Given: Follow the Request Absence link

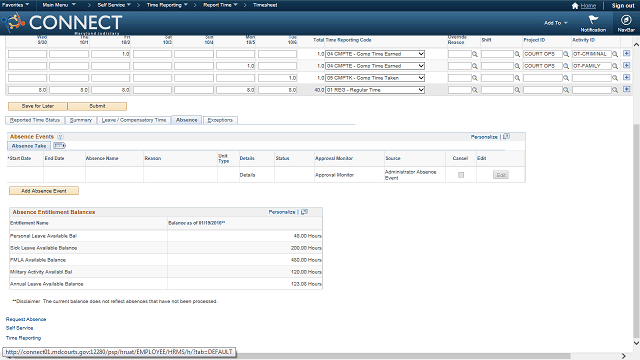Looking at the screenshot, I should coord(26,319).
